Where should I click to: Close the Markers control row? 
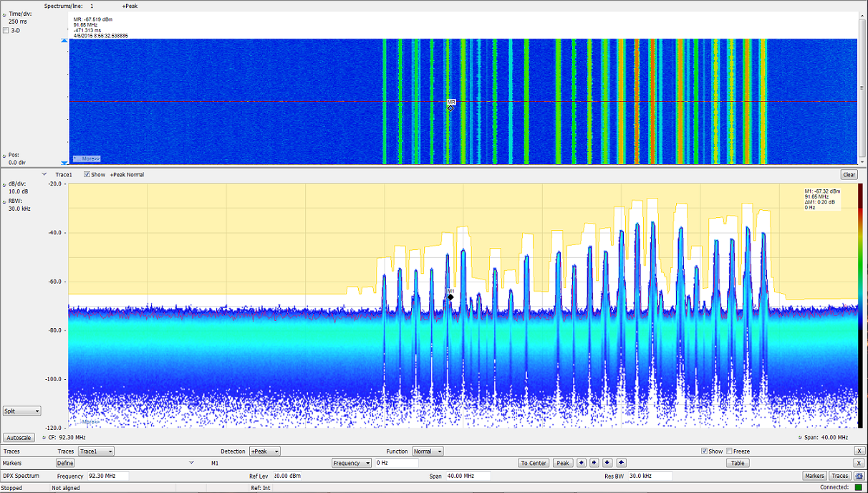click(x=859, y=463)
